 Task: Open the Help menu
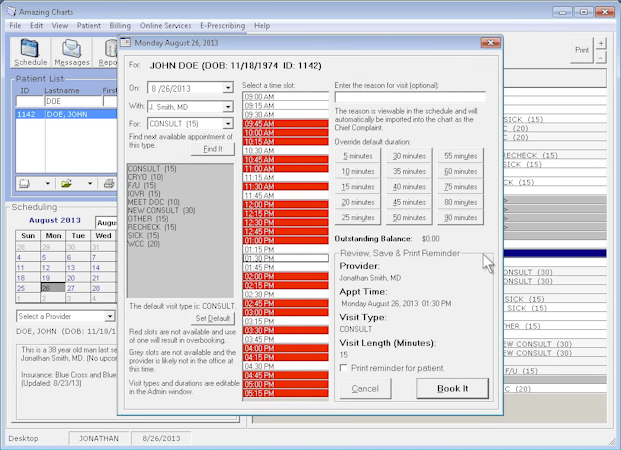tap(262, 26)
